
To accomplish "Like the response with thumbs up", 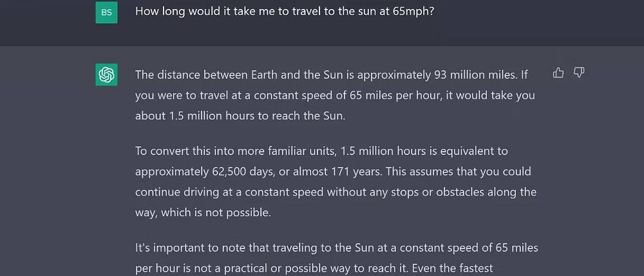I will click(x=558, y=73).
